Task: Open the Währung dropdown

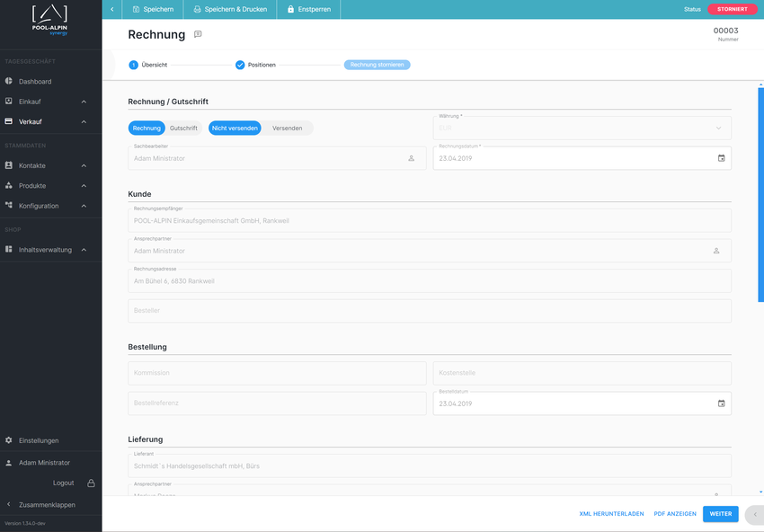Action: point(582,128)
